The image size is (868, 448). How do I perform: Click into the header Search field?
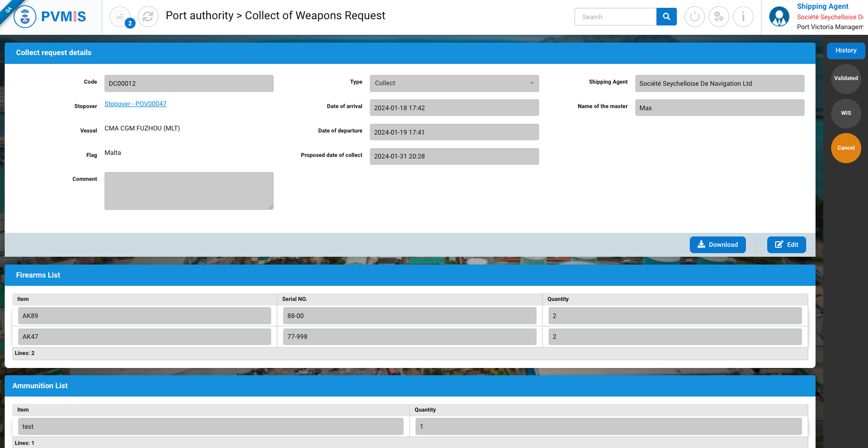click(616, 17)
